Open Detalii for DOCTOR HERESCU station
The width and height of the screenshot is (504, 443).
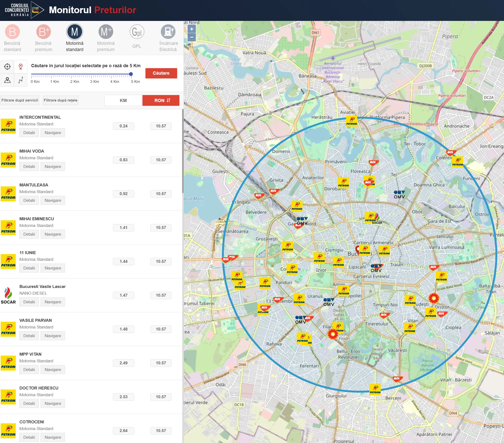point(29,403)
